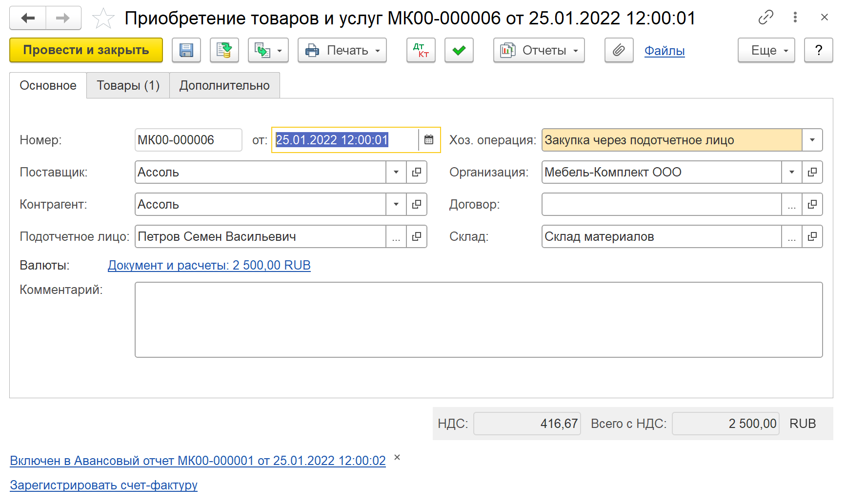Remove Авансовый отчет link with small x
This screenshot has width=846, height=504.
[397, 457]
